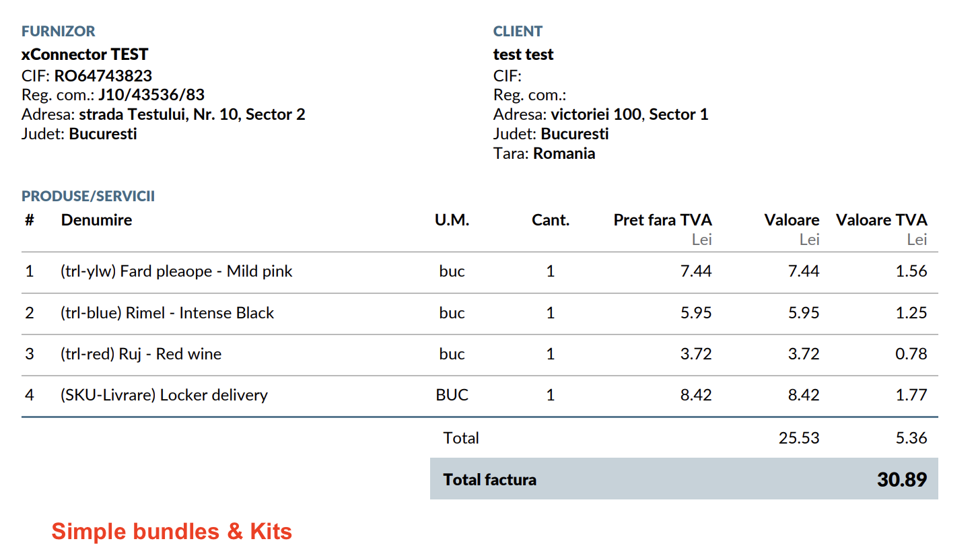The height and width of the screenshot is (560, 976).
Task: Click the Total factura label
Action: [x=489, y=480]
